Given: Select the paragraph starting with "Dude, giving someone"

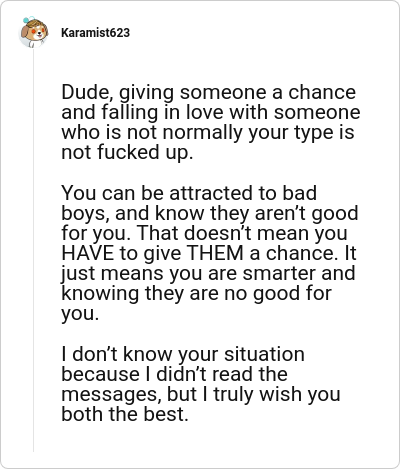Looking at the screenshot, I should [211, 122].
